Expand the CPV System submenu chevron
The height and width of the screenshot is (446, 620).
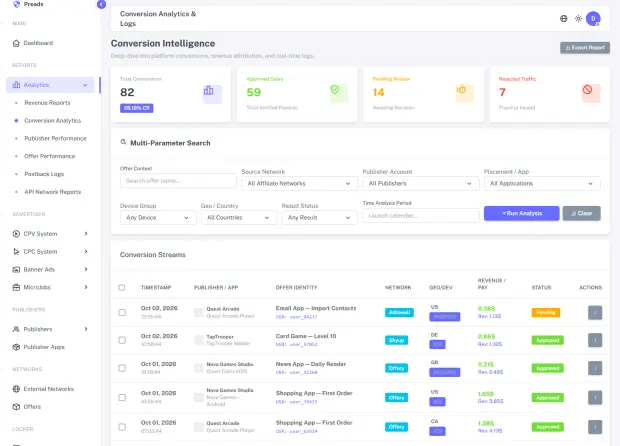(86, 234)
